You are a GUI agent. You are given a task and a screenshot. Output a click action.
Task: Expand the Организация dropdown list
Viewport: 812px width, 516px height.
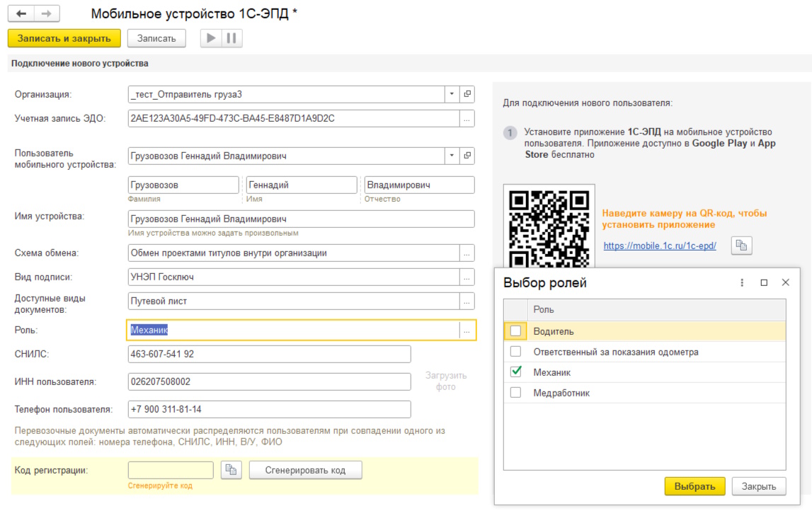click(452, 94)
